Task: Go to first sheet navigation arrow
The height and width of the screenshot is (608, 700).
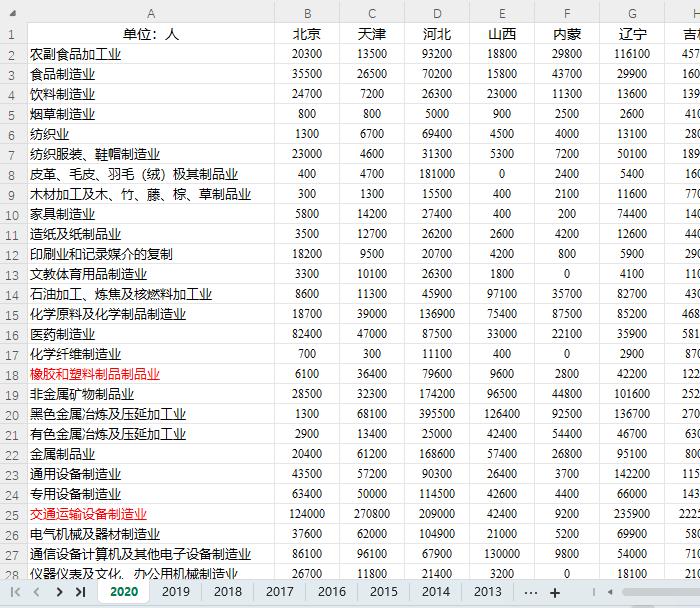Action: (15, 592)
